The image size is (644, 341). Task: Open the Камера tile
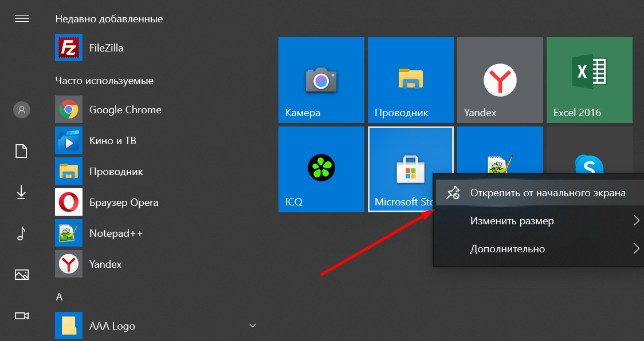click(x=321, y=80)
